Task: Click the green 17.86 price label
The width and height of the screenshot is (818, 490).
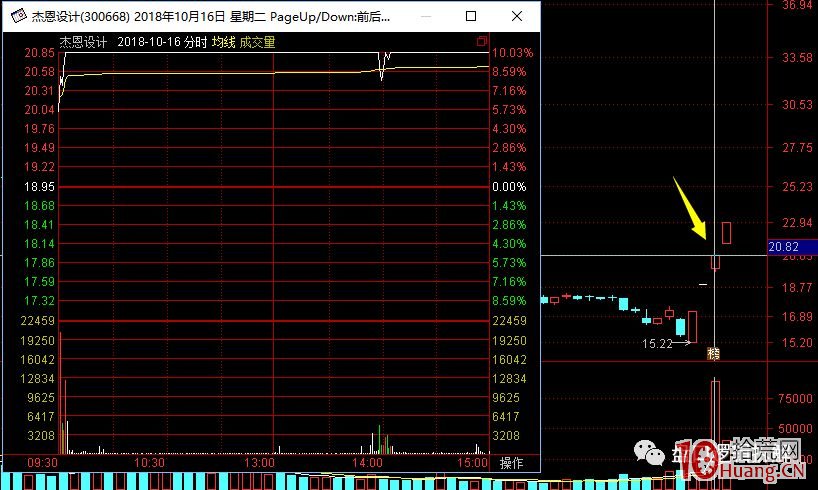Action: tap(40, 262)
